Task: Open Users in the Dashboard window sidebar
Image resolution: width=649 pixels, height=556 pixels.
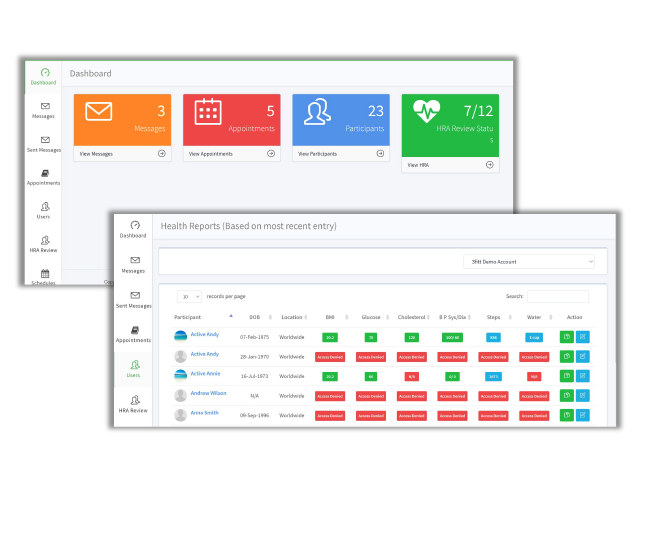Action: click(43, 211)
